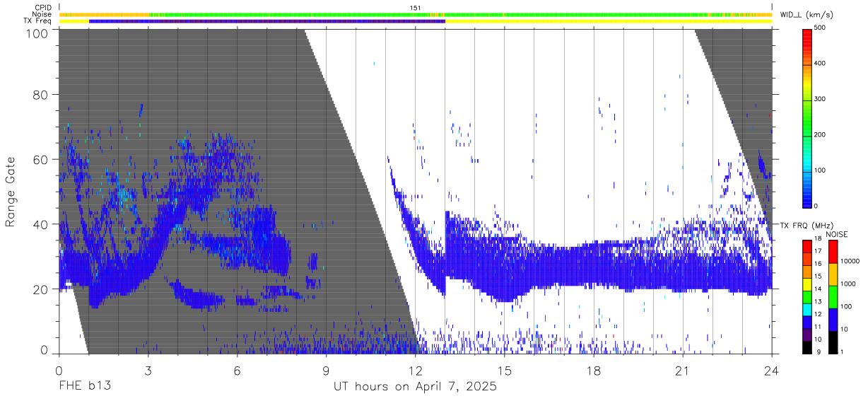The width and height of the screenshot is (868, 401).
Task: Click the 40 label on Range Gate axis
Action: [x=41, y=224]
